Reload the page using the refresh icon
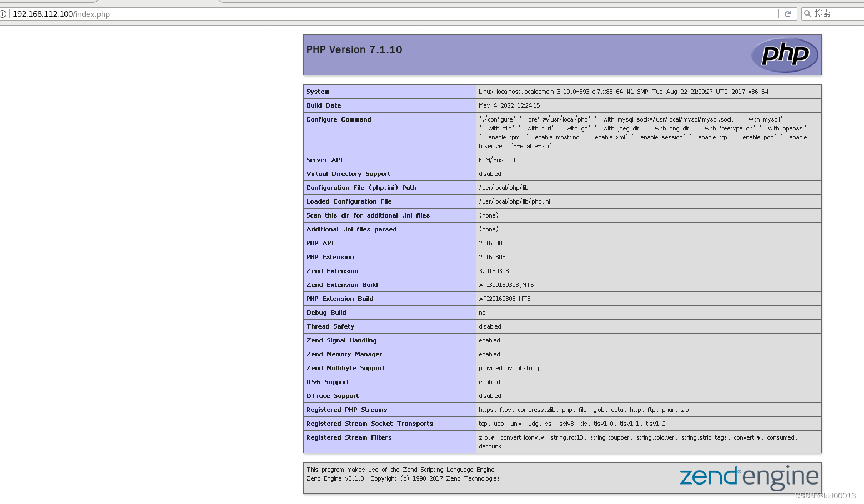 788,13
